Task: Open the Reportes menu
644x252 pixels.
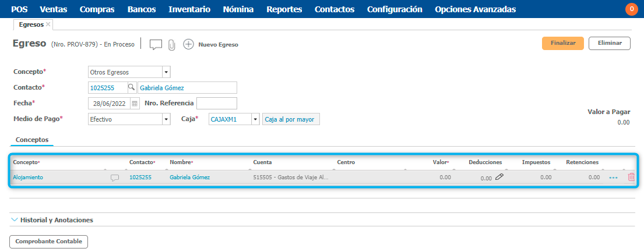Action: 284,9
